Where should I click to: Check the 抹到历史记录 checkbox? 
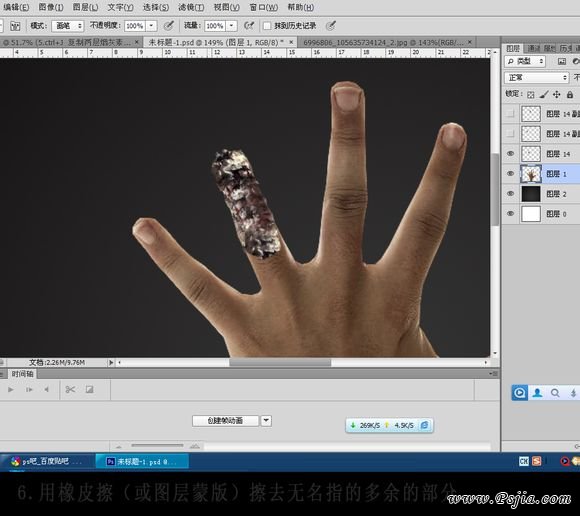[x=267, y=26]
